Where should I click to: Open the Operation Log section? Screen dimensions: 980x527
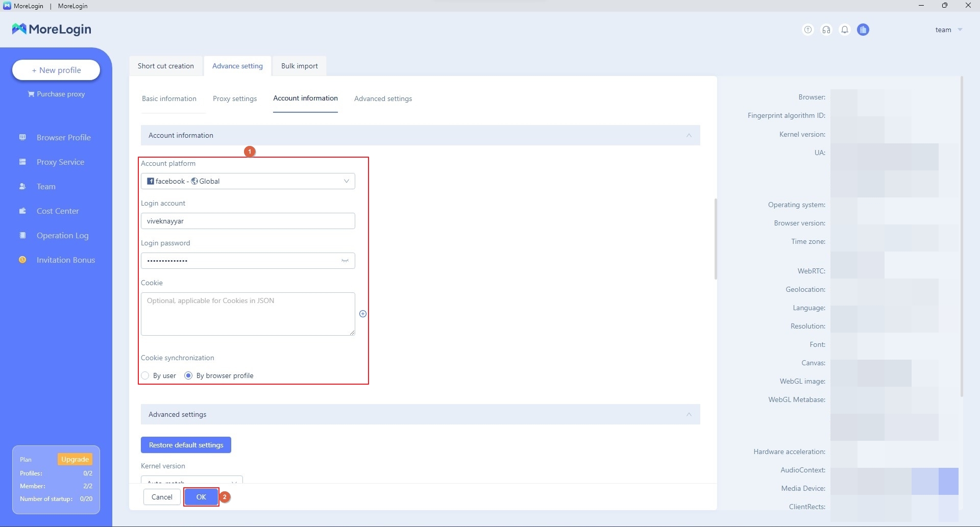62,235
